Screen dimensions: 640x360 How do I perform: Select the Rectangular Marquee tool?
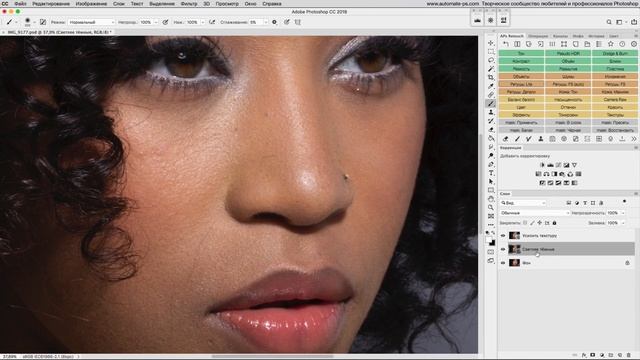[x=491, y=51]
